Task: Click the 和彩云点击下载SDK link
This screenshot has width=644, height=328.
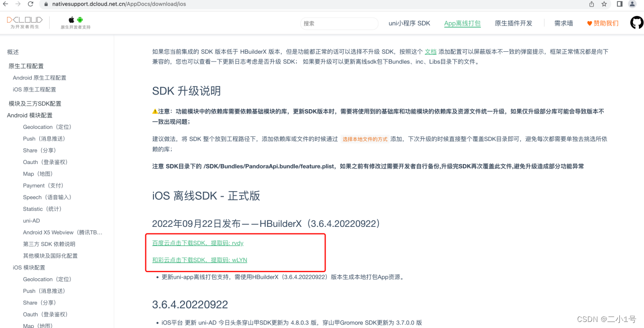Action: (200, 260)
